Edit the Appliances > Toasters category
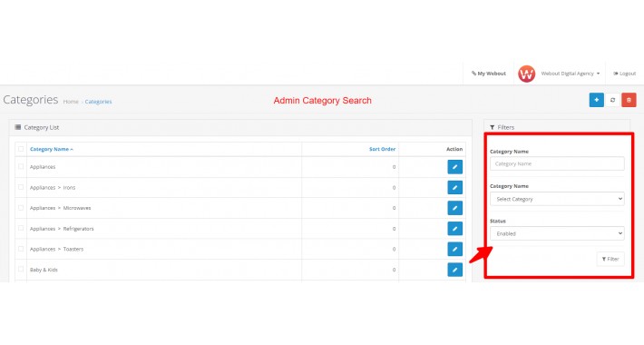 click(x=454, y=249)
